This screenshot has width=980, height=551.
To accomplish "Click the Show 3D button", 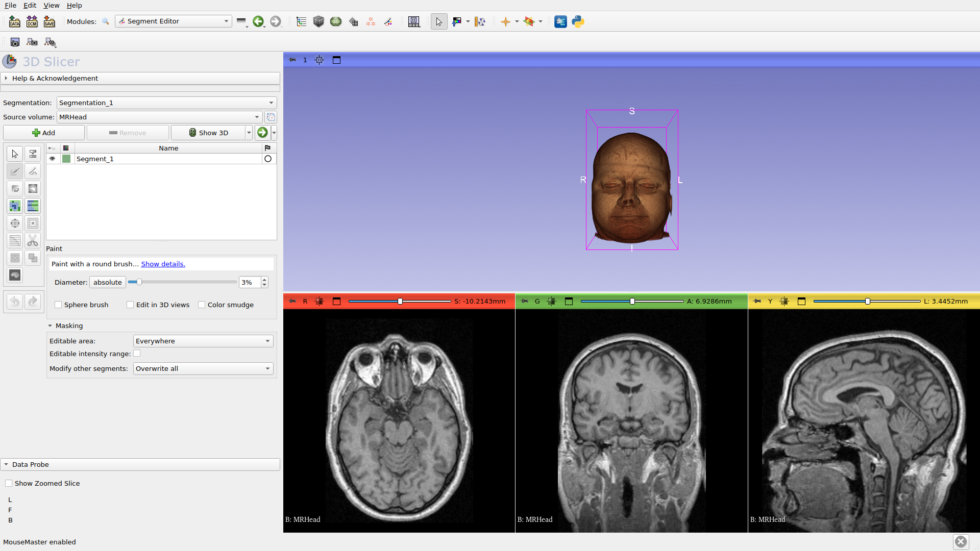I will (x=208, y=133).
